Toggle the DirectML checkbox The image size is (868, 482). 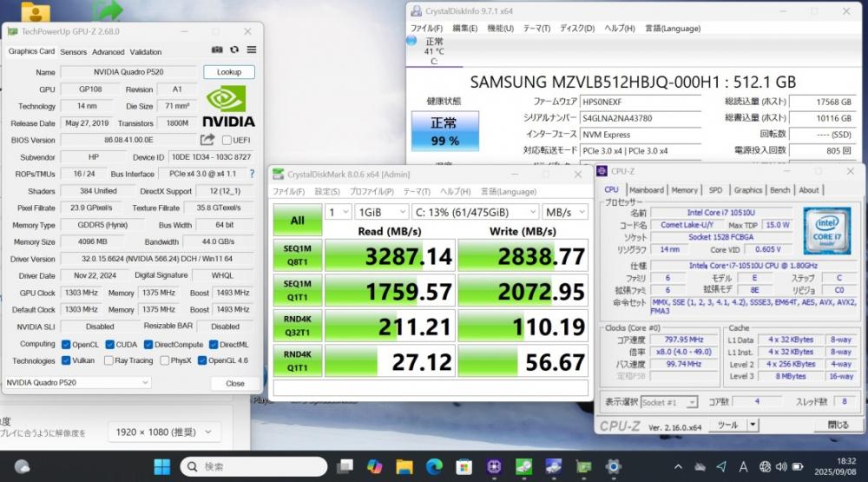(214, 345)
